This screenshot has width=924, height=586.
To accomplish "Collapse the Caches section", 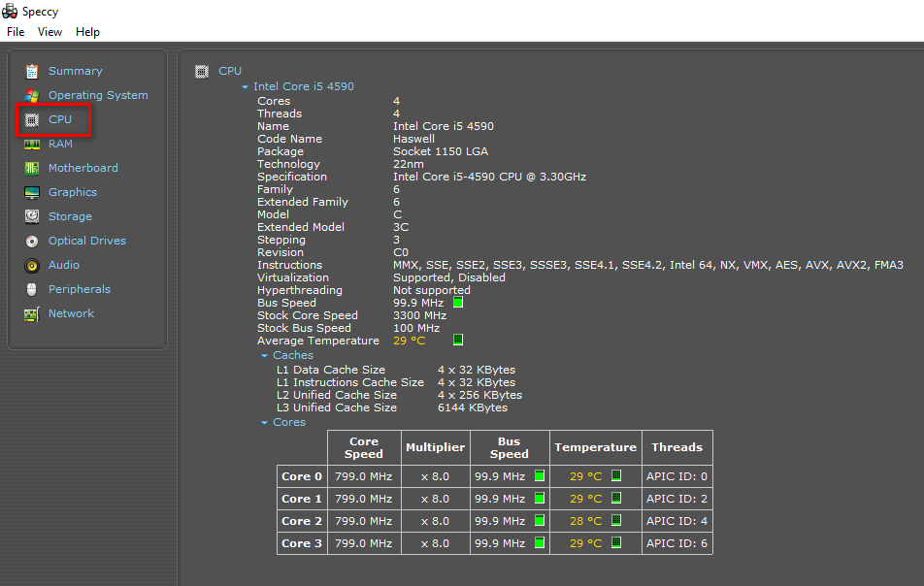I will (x=264, y=356).
